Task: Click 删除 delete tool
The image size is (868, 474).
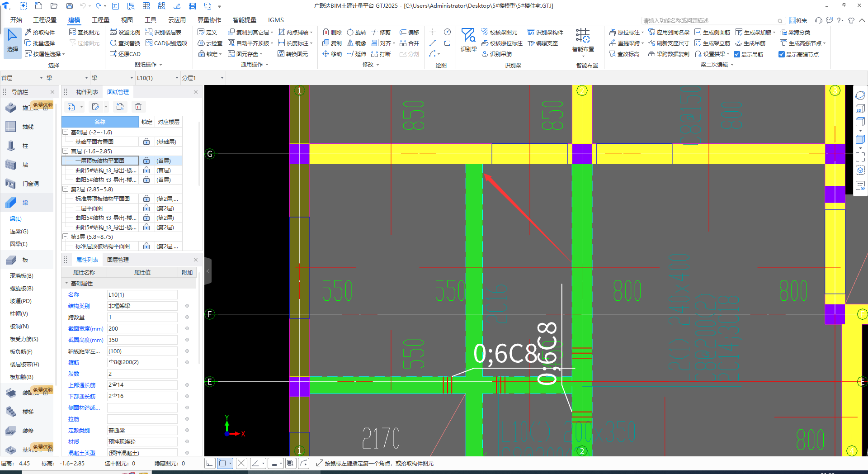Action: tap(332, 32)
